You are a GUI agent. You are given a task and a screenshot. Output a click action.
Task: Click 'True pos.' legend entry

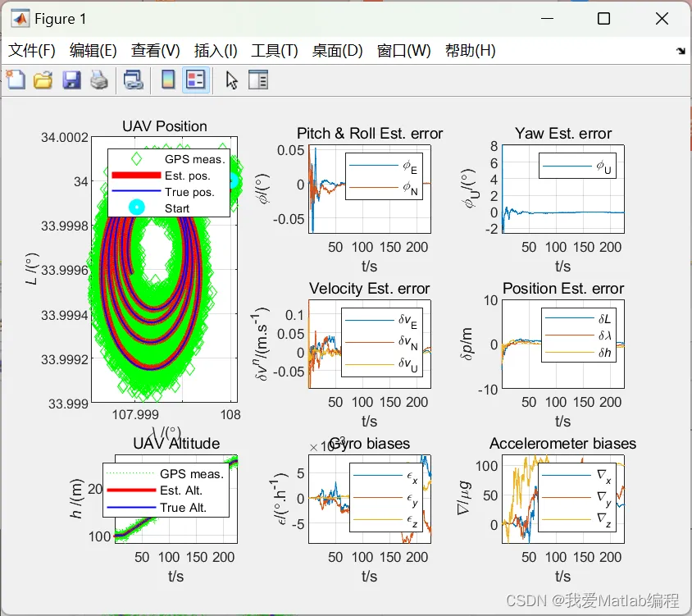point(189,192)
